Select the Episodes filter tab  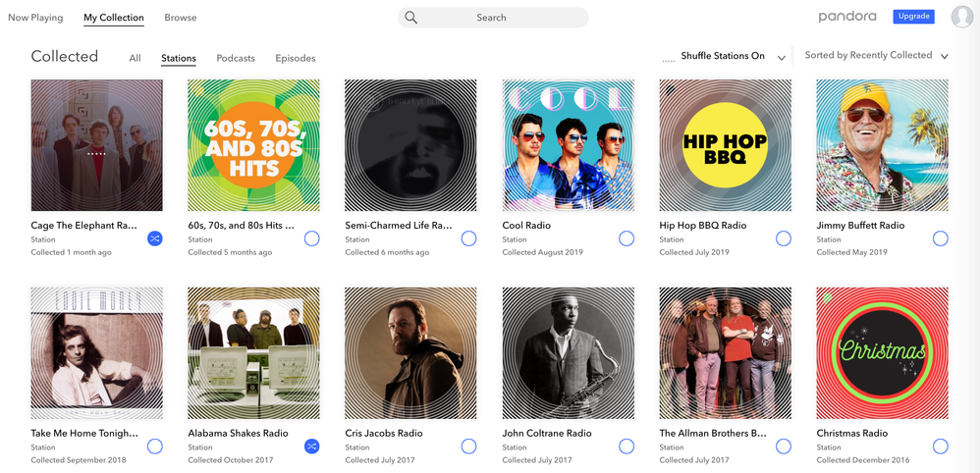tap(296, 58)
